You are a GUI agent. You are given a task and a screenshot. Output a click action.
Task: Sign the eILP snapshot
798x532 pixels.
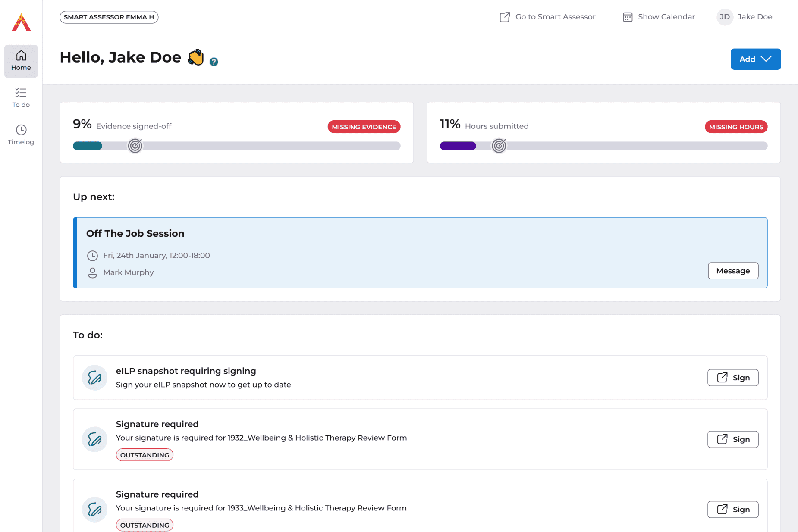(733, 378)
